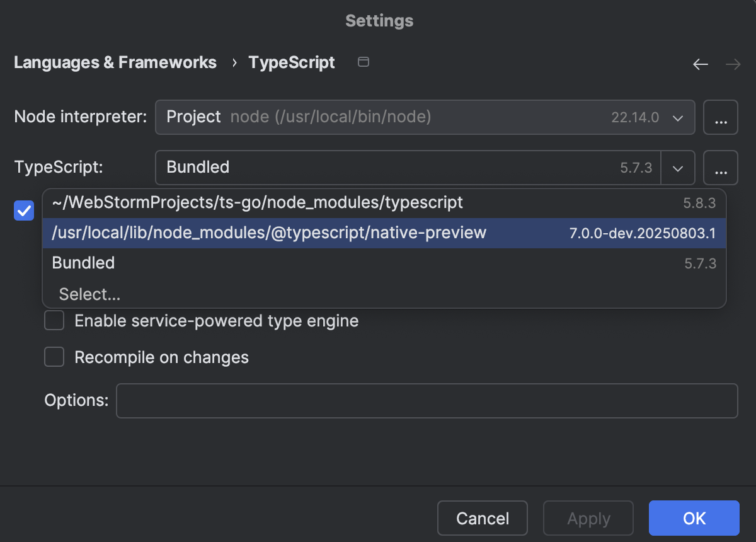Browse for Node interpreter via ellipsis button

tap(721, 117)
